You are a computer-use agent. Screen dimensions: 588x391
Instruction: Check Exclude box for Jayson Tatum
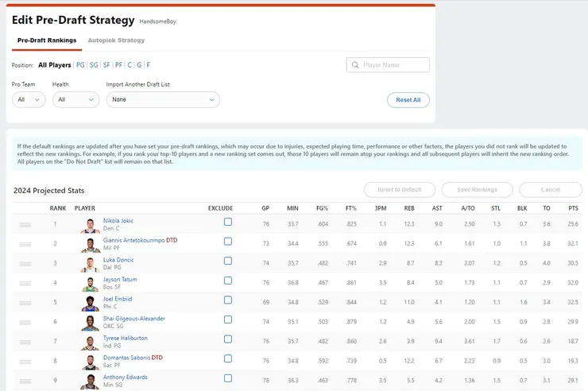[x=228, y=281]
